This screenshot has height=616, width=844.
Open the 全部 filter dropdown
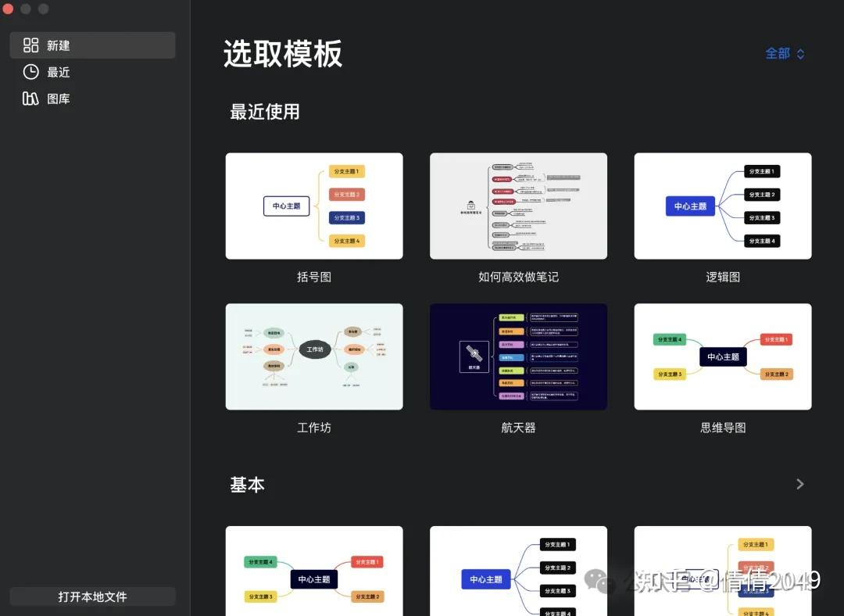tap(778, 54)
